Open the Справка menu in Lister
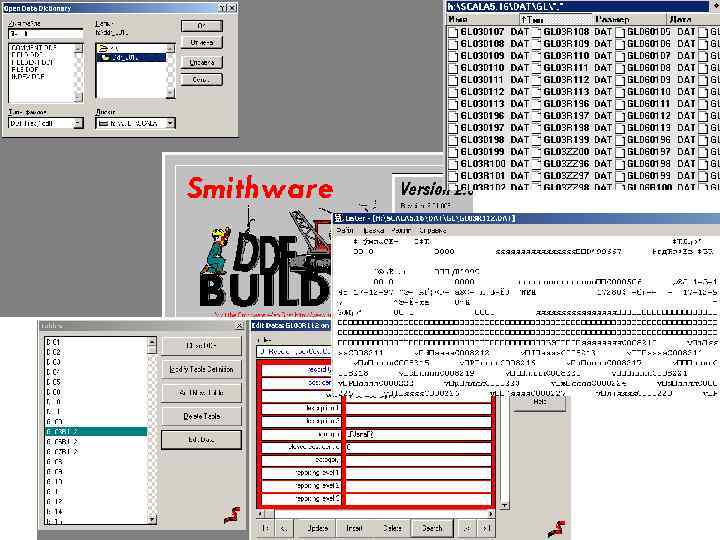The image size is (720, 540). [x=433, y=231]
